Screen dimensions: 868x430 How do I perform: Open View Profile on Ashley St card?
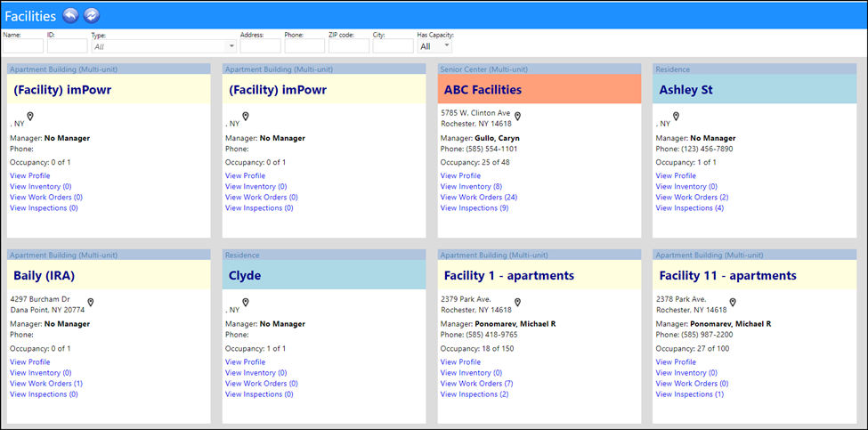tap(676, 176)
